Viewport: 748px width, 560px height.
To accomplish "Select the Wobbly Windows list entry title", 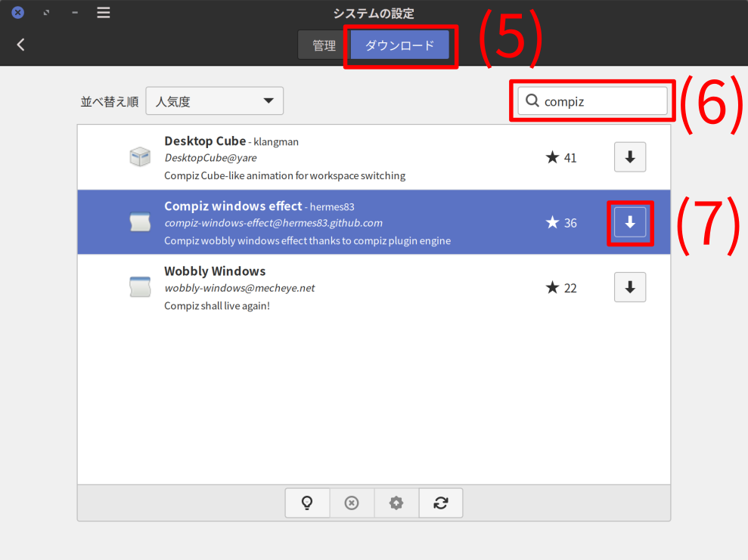I will pos(215,271).
